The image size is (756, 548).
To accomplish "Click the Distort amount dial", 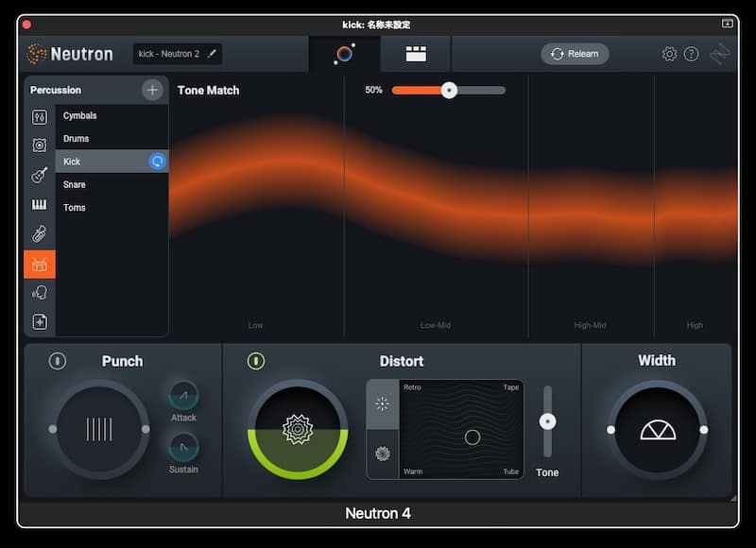I will coord(298,430).
